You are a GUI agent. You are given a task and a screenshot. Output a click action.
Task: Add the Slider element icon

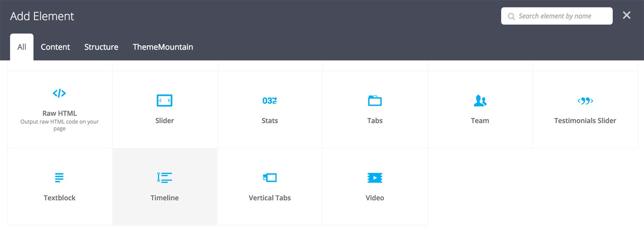click(164, 101)
